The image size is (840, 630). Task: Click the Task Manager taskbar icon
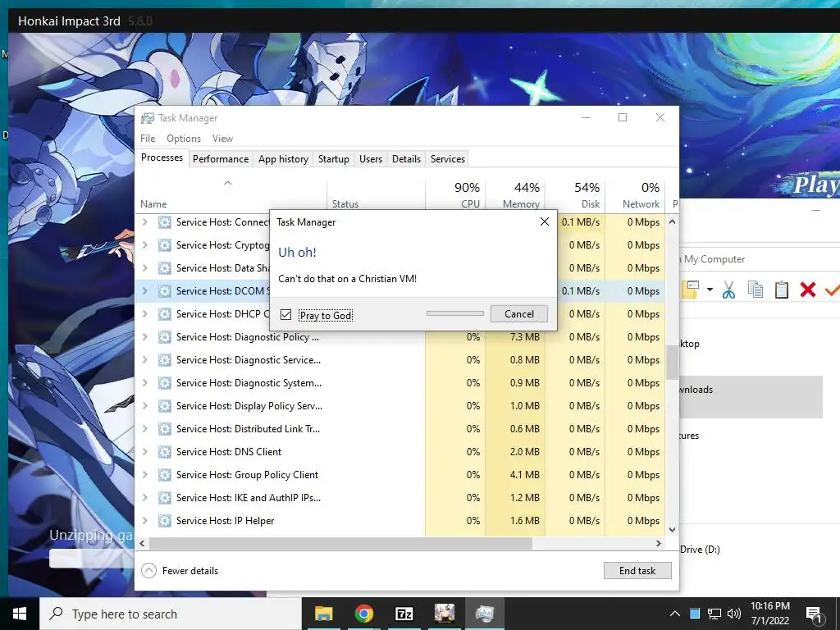coord(484,614)
